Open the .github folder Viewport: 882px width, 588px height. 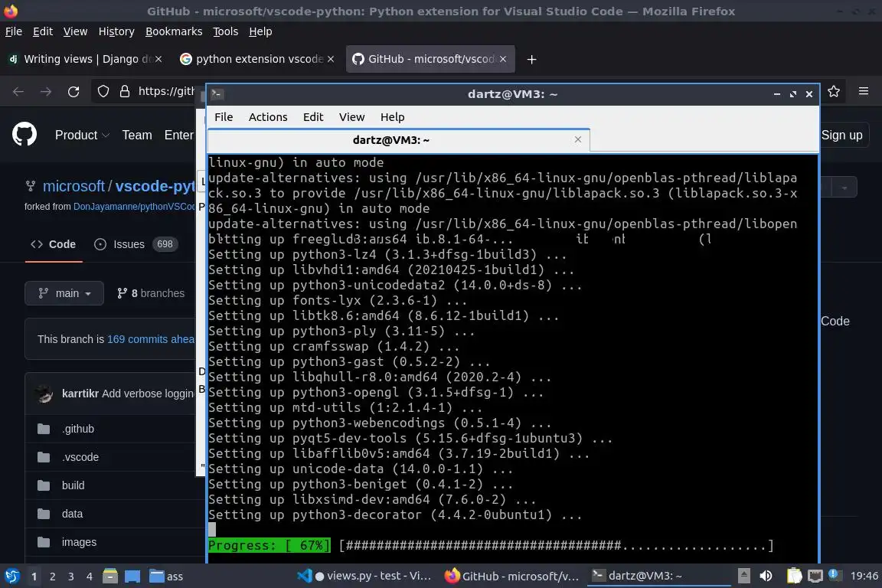tap(79, 429)
